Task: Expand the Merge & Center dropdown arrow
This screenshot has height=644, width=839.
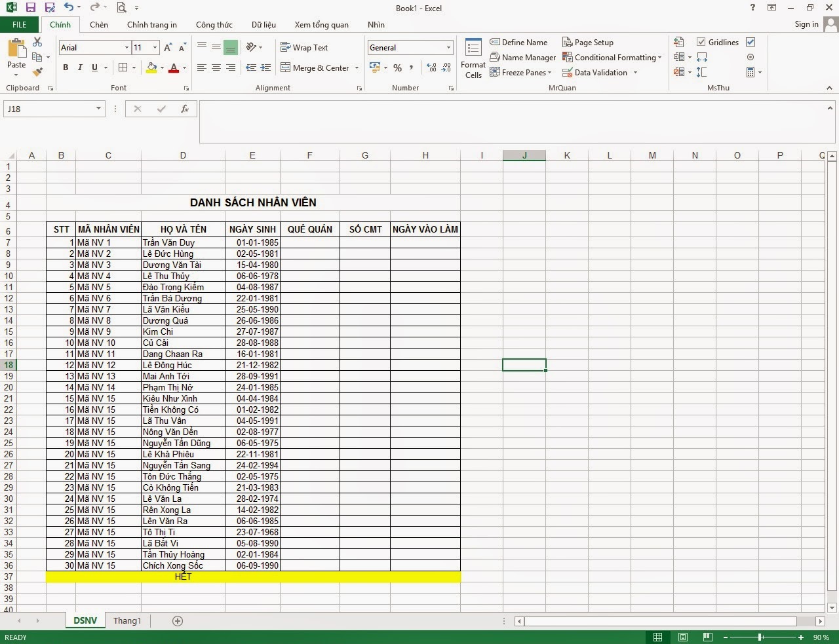Action: click(x=357, y=67)
